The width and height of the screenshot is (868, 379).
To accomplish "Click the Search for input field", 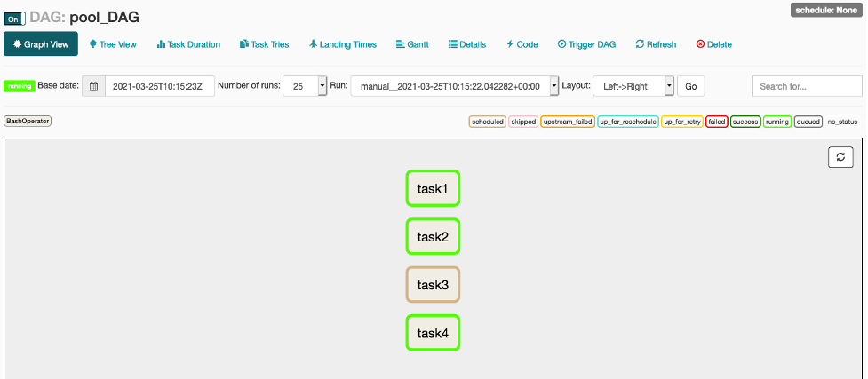I will (x=806, y=86).
